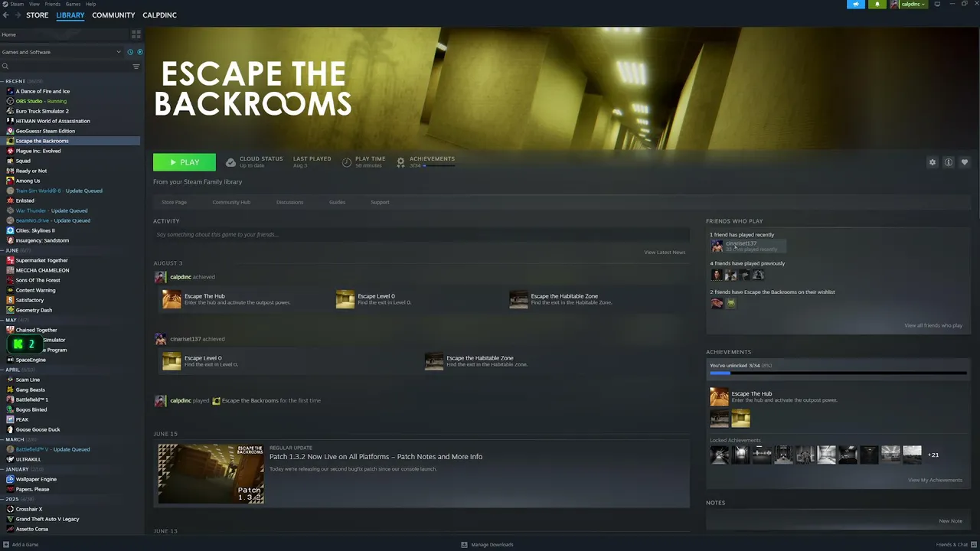980x551 pixels.
Task: Open the Home library button
Action: click(x=64, y=34)
